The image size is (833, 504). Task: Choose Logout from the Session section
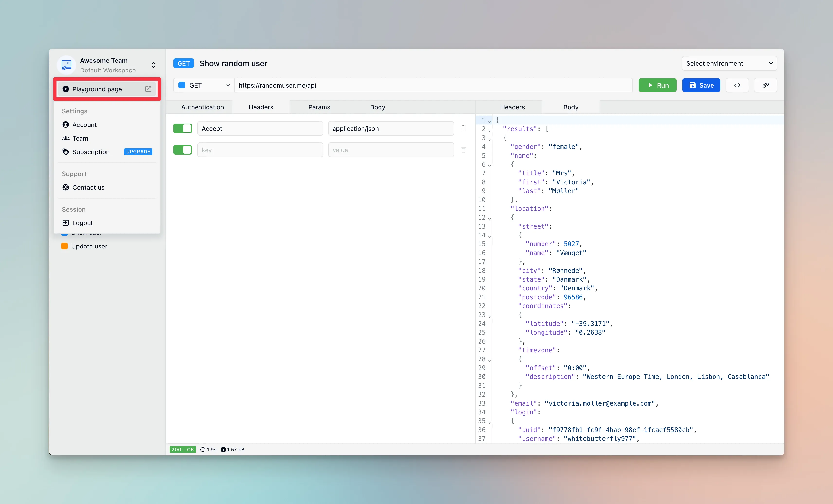[x=107, y=223]
